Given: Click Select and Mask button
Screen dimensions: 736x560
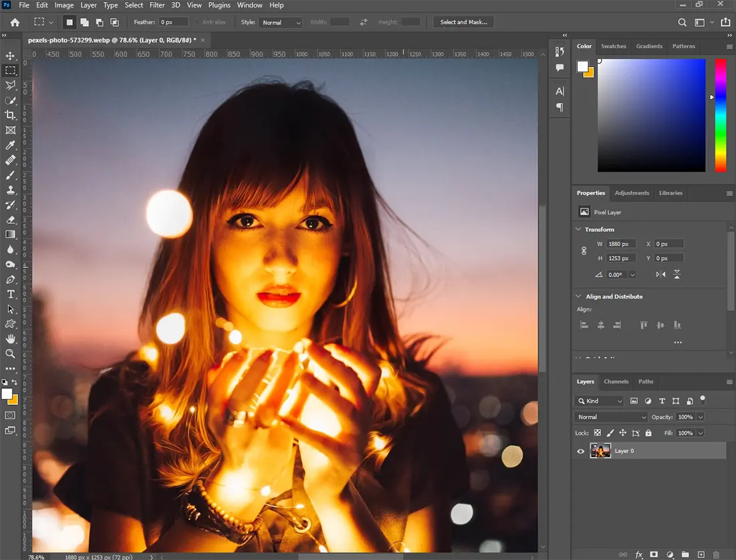Looking at the screenshot, I should tap(463, 22).
